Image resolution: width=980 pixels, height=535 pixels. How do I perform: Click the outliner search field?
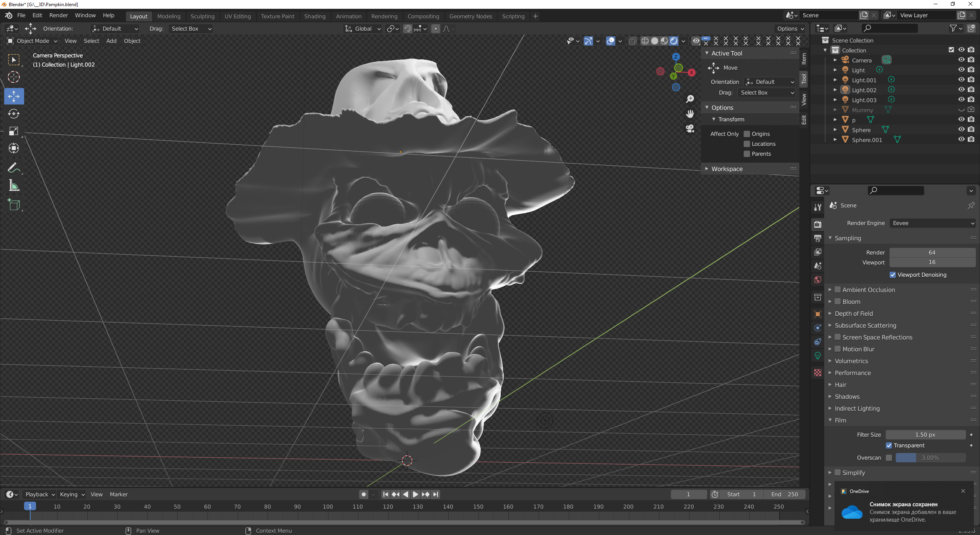click(x=889, y=28)
